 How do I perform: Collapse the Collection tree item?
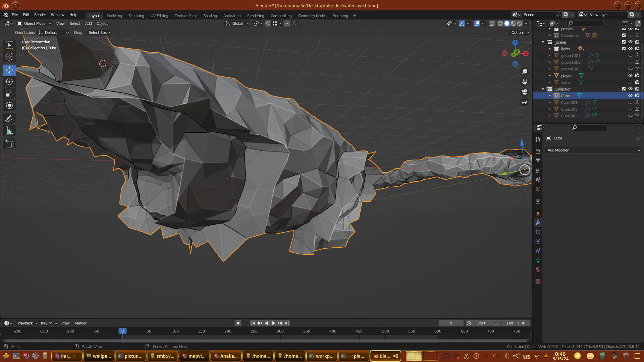[x=543, y=89]
